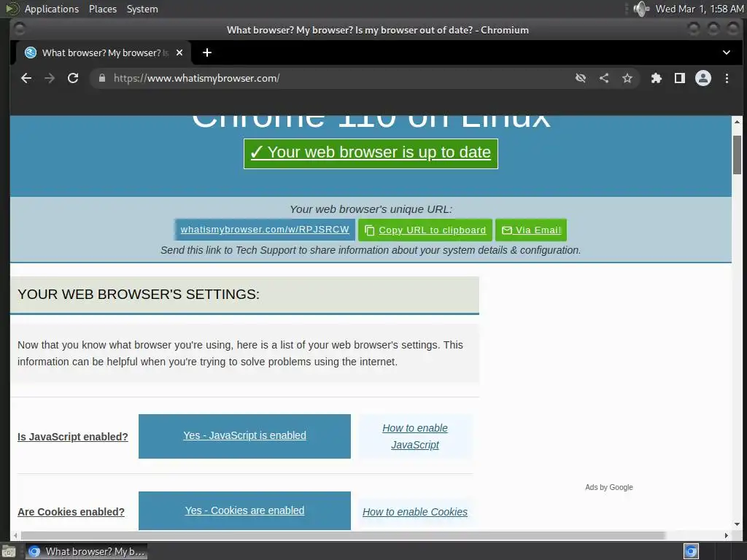747x560 pixels.
Task: Open a new tab with plus
Action: click(x=206, y=52)
